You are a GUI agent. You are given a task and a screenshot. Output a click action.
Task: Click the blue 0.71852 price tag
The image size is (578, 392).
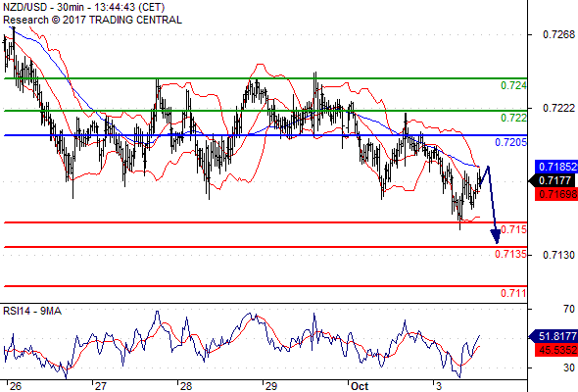point(556,167)
